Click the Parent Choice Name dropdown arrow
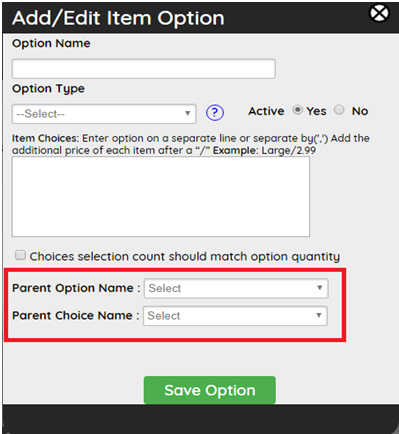This screenshot has width=399, height=434. [x=319, y=315]
